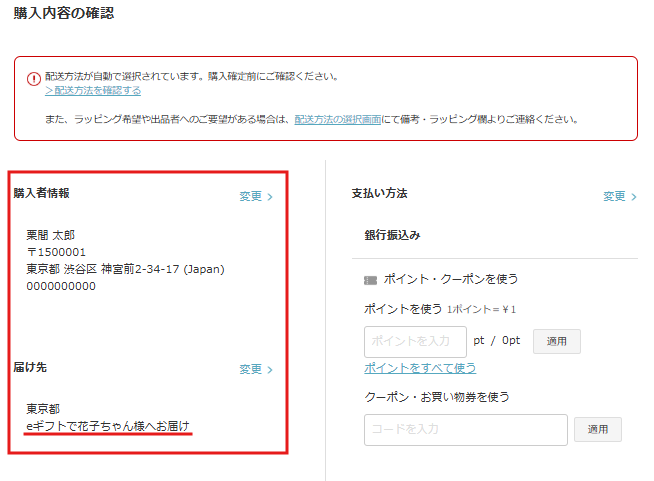Select the 銀行振込み payment method text
This screenshot has height=481, width=654.
392,235
